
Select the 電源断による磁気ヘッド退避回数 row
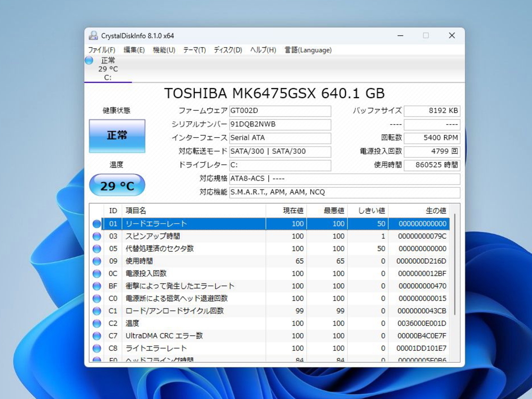click(270, 298)
